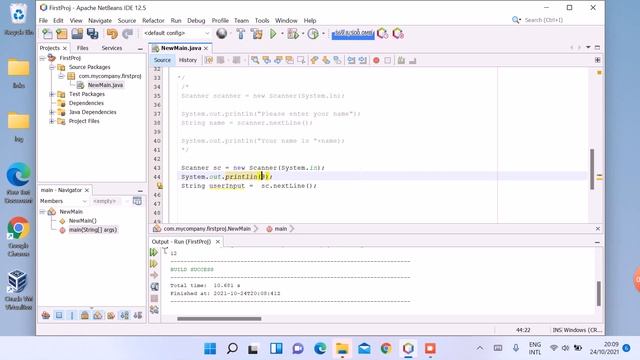
Task: Toggle Sort by Source in Navigator bottom bar
Action: tap(138, 315)
